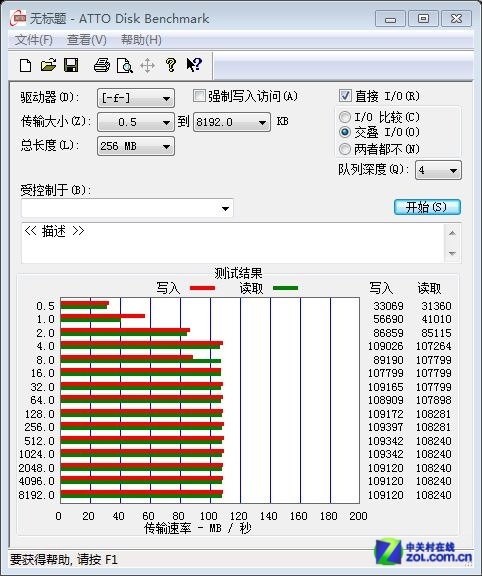482x576 pixels.
Task: Open the 查看(V) menu
Action: coord(87,40)
